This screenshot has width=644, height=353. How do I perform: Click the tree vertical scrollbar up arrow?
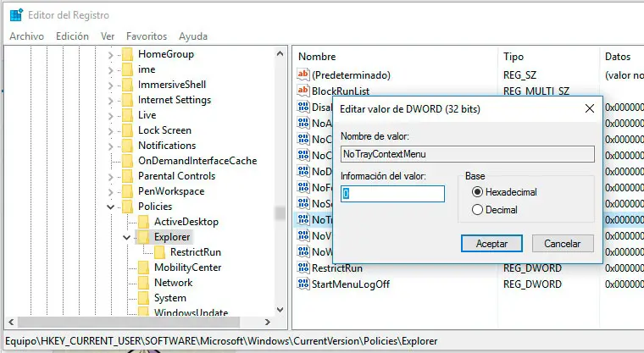coord(280,54)
